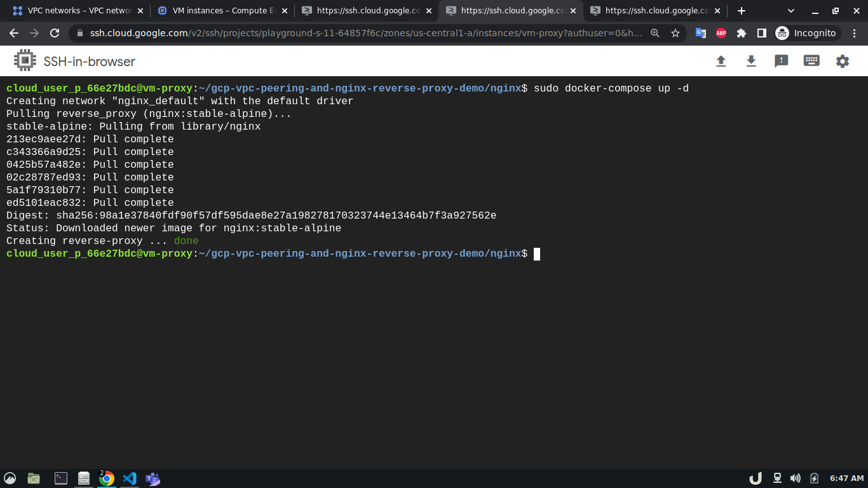Click the 'stable-alpine: Pulling from library/nginx' line
868x488 pixels.
click(133, 126)
